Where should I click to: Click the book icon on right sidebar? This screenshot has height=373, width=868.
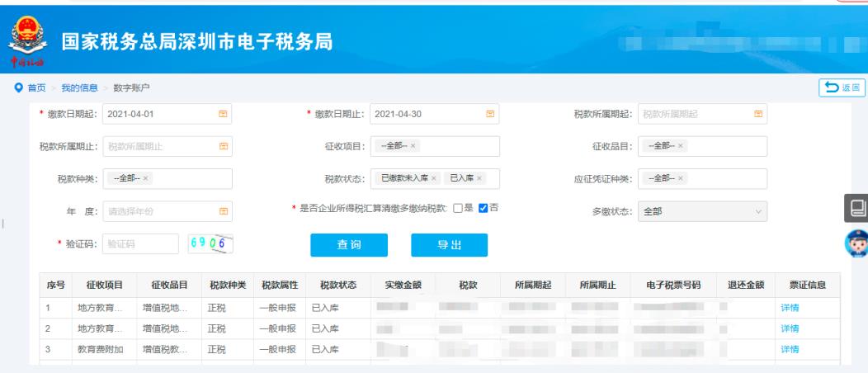(x=856, y=209)
